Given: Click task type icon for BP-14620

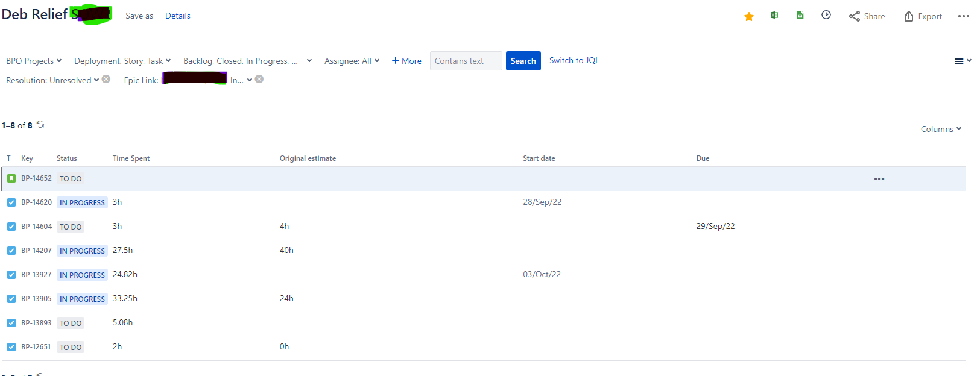Looking at the screenshot, I should 11,202.
